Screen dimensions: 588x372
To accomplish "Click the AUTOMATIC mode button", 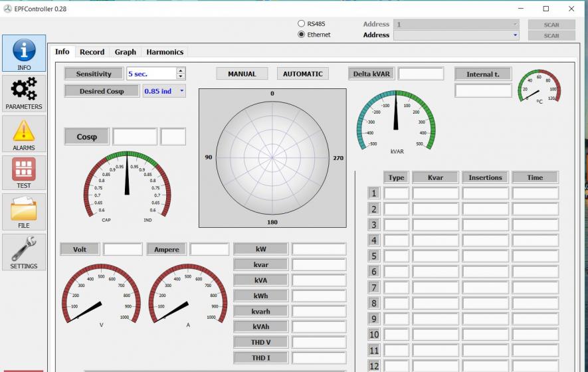I will [x=302, y=74].
